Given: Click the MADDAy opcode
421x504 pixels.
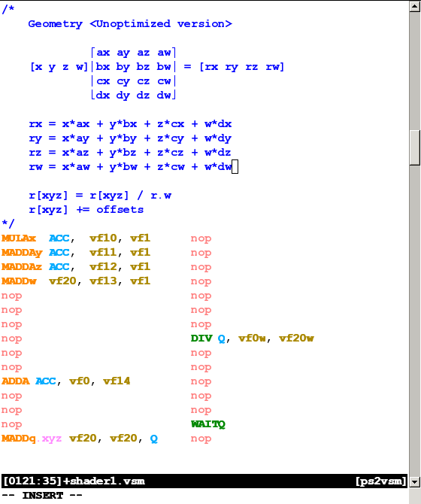Looking at the screenshot, I should [22, 253].
